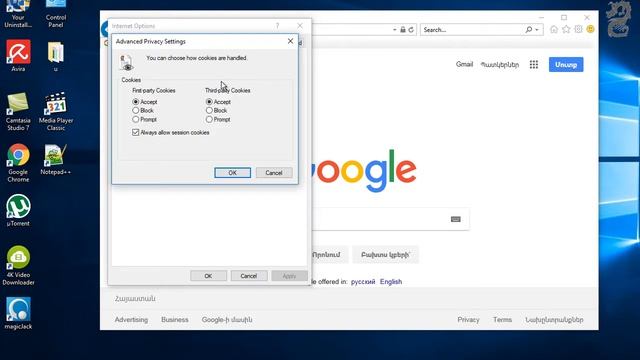Open the Gmail link
The height and width of the screenshot is (360, 640).
click(464, 64)
